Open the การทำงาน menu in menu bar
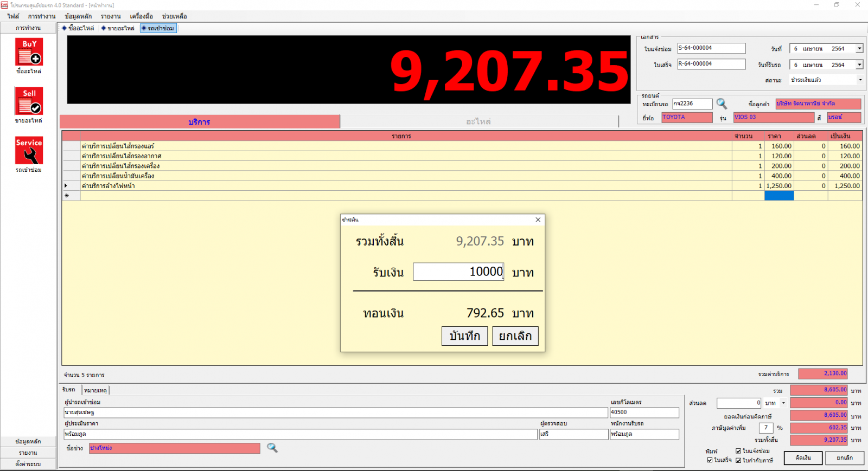 pyautogui.click(x=42, y=16)
